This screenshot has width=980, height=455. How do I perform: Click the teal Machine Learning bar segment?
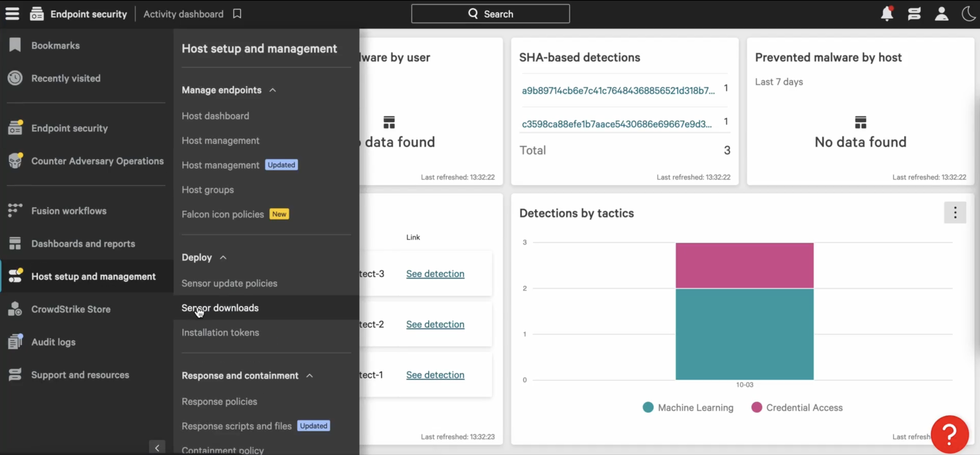tap(745, 334)
